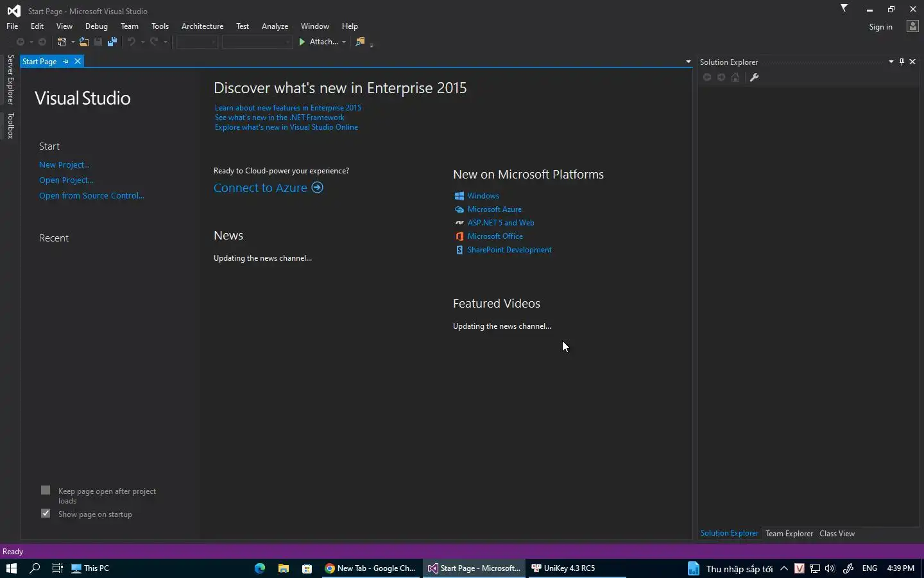The height and width of the screenshot is (578, 924).
Task: Toggle Keep page open after project loads
Action: click(x=46, y=490)
